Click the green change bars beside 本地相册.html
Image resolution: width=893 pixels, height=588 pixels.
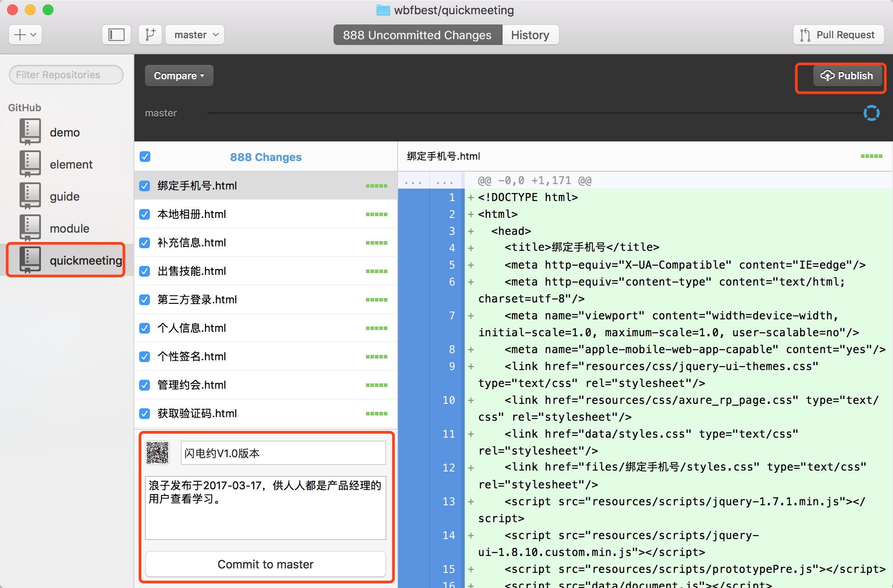pyautogui.click(x=377, y=214)
